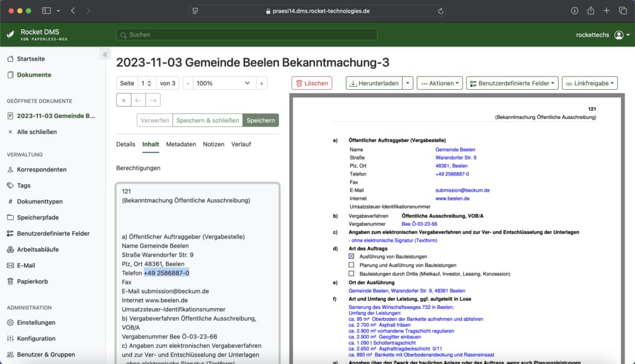
Task: Open the opened document 2023-11-03 Gemeinde B... entry
Action: click(51, 116)
